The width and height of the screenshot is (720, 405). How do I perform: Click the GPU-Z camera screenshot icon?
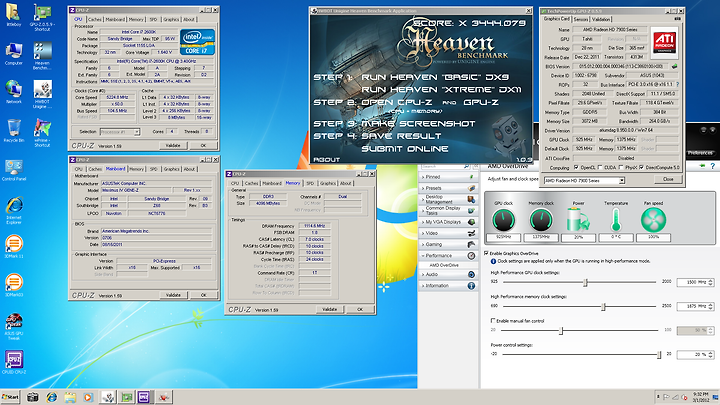point(677,19)
